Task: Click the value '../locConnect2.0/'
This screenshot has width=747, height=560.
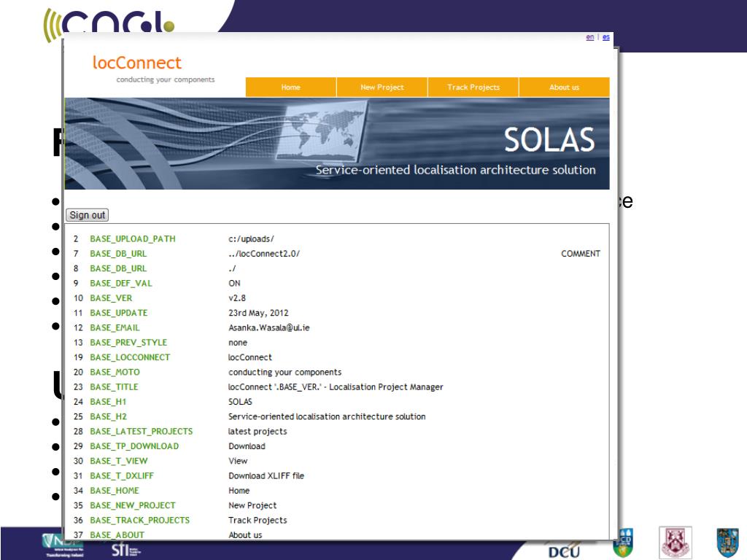Action: pos(264,254)
